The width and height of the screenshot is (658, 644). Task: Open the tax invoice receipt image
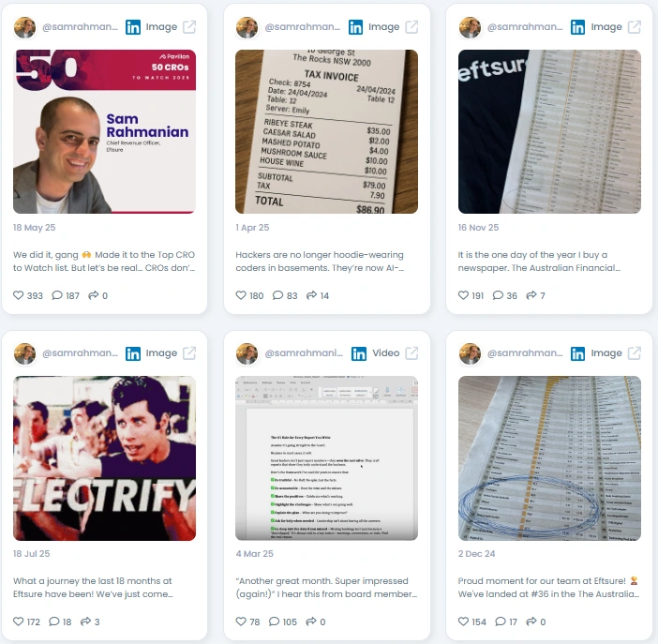pyautogui.click(x=326, y=131)
